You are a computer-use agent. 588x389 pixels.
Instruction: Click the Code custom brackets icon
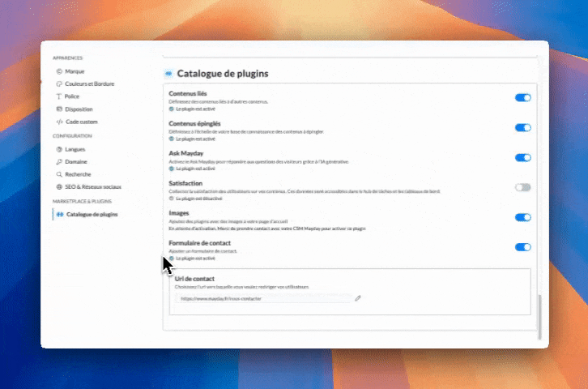(x=59, y=122)
